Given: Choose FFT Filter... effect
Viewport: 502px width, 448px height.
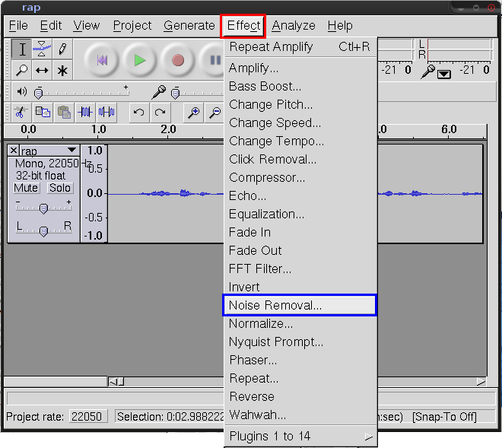Looking at the screenshot, I should tap(300, 268).
